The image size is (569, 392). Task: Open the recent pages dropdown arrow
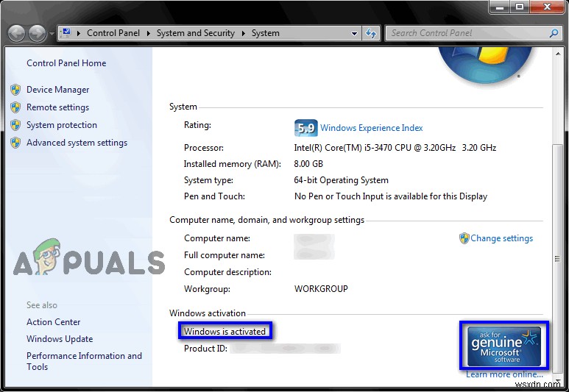point(52,34)
